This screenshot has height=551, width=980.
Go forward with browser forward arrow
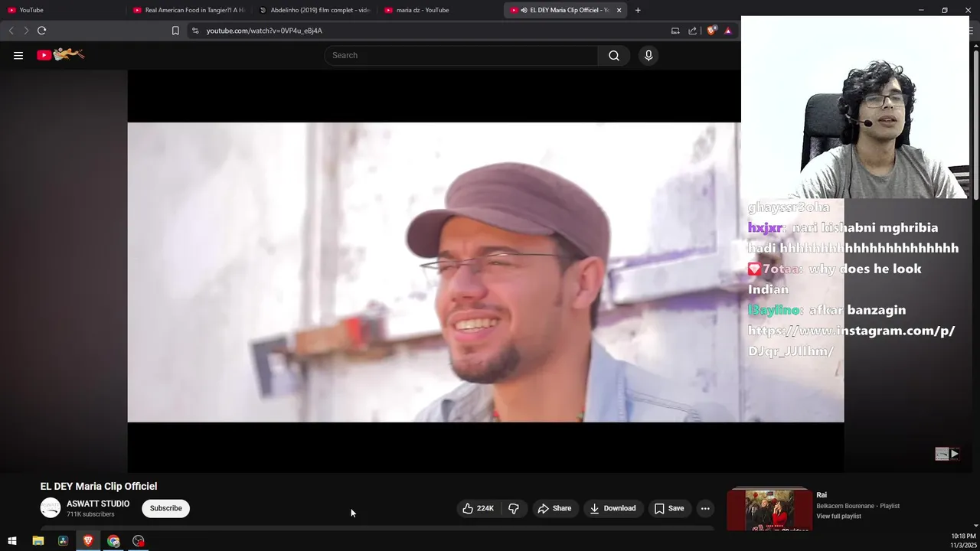[x=26, y=31]
